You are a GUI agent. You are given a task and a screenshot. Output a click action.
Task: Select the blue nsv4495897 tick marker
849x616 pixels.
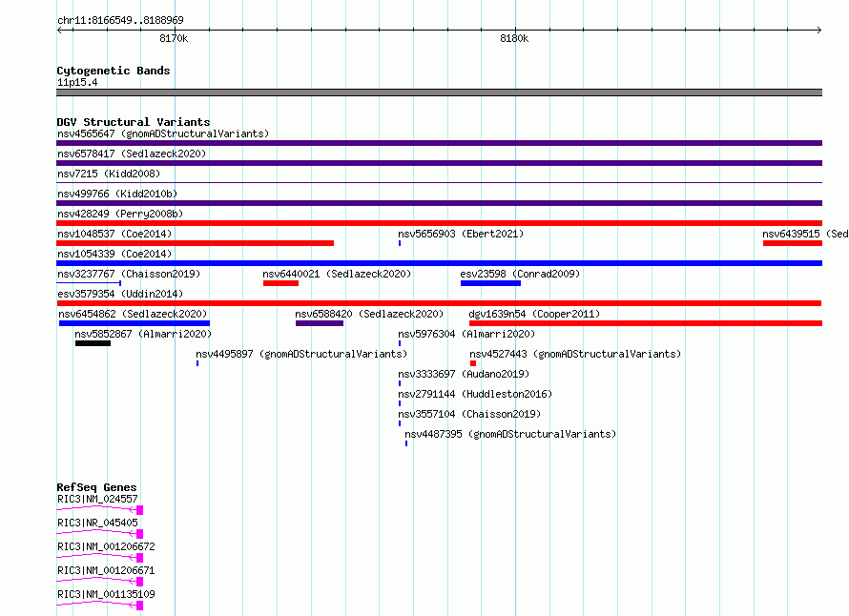pos(197,363)
